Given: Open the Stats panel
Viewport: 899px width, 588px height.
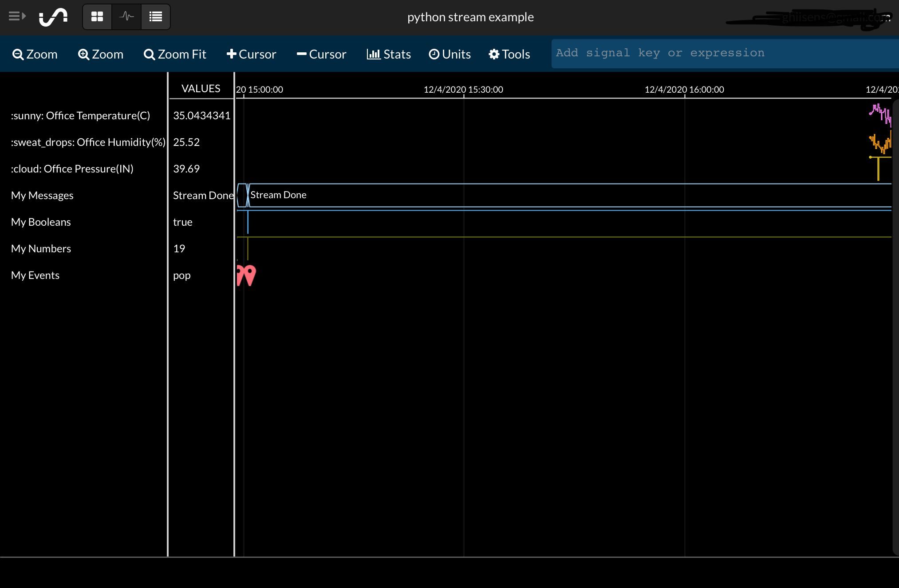Looking at the screenshot, I should pos(389,54).
